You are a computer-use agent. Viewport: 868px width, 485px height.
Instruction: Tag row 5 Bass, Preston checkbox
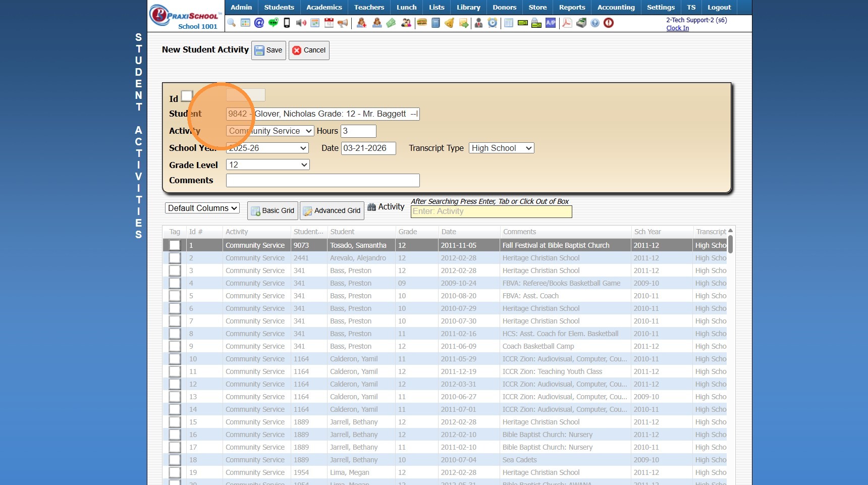tap(175, 296)
